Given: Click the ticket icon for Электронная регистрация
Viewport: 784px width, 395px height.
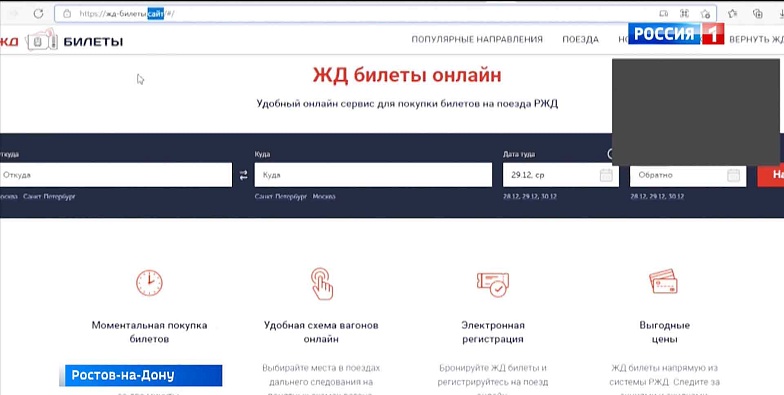Looking at the screenshot, I should pyautogui.click(x=492, y=285).
